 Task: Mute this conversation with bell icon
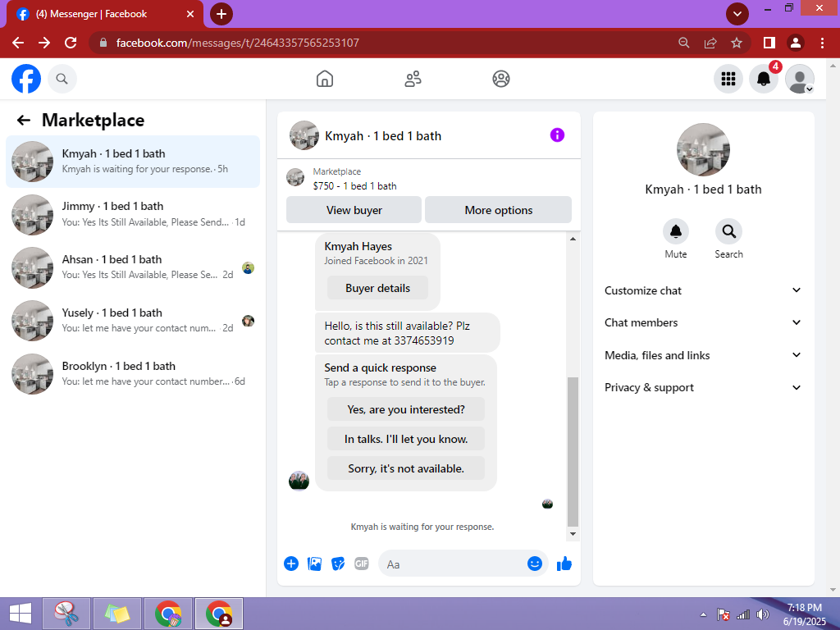[x=676, y=231]
